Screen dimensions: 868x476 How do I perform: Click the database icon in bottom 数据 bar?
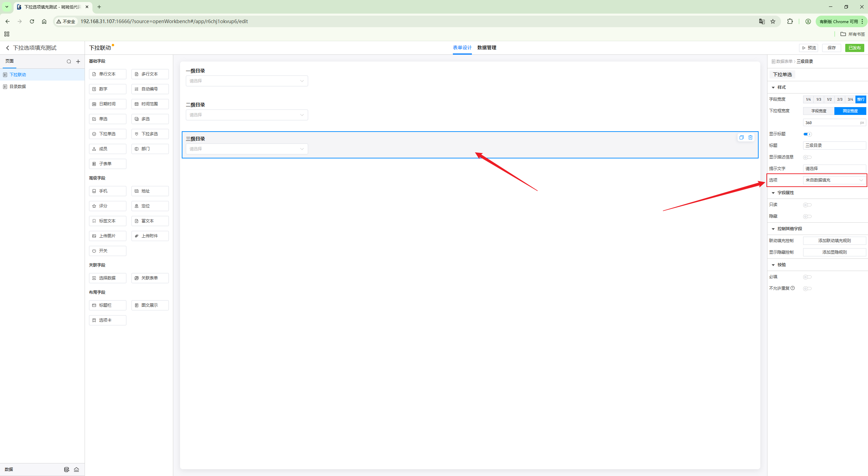67,470
